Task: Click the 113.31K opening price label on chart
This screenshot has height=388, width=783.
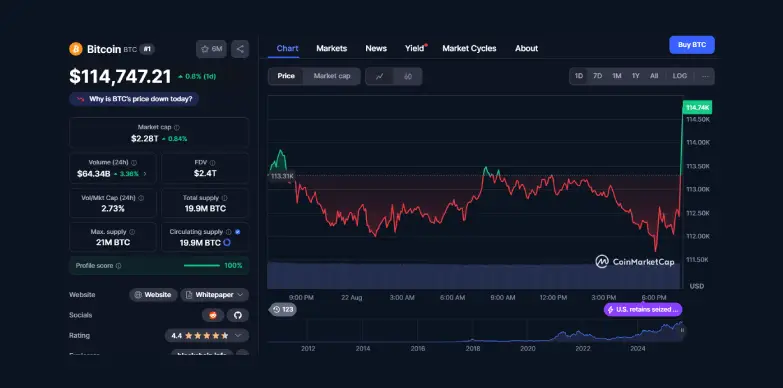Action: tap(282, 176)
